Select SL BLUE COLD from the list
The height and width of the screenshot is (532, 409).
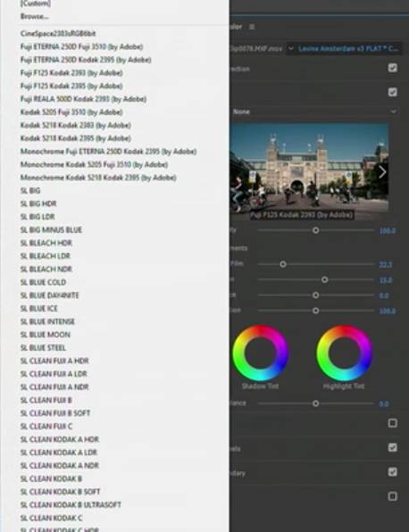coord(43,282)
